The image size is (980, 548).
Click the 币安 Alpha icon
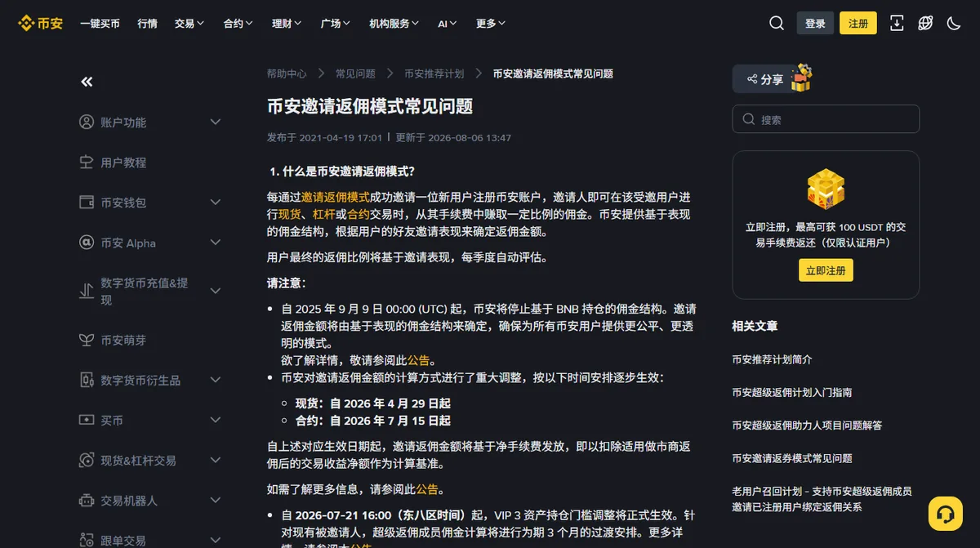pyautogui.click(x=87, y=243)
